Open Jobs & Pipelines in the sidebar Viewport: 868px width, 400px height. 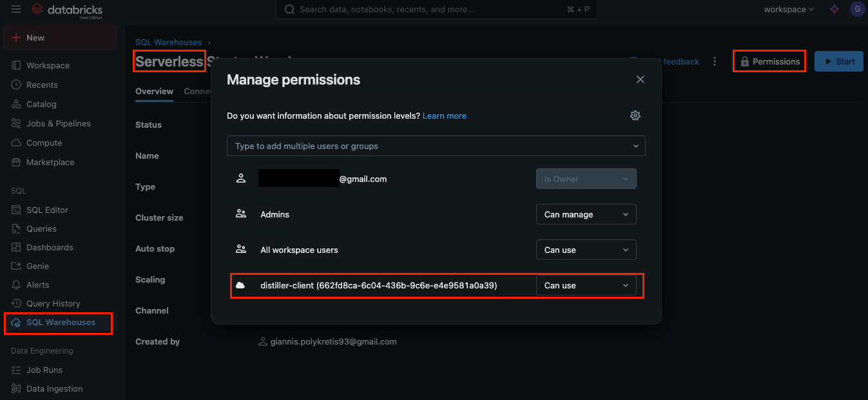59,123
